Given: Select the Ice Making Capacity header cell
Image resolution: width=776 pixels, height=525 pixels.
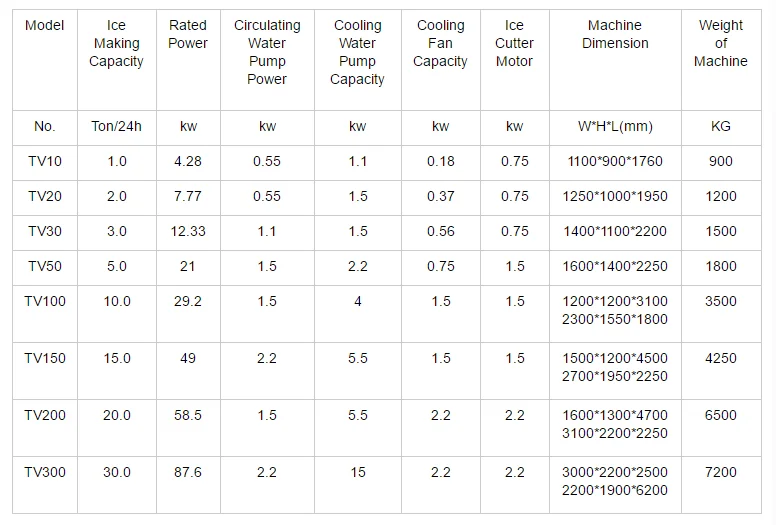Looking at the screenshot, I should pyautogui.click(x=116, y=43).
